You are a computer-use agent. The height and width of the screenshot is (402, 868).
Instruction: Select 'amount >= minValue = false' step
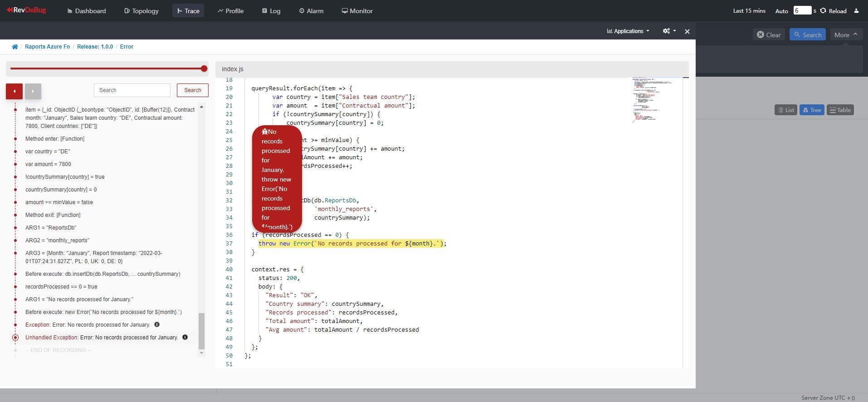point(59,202)
